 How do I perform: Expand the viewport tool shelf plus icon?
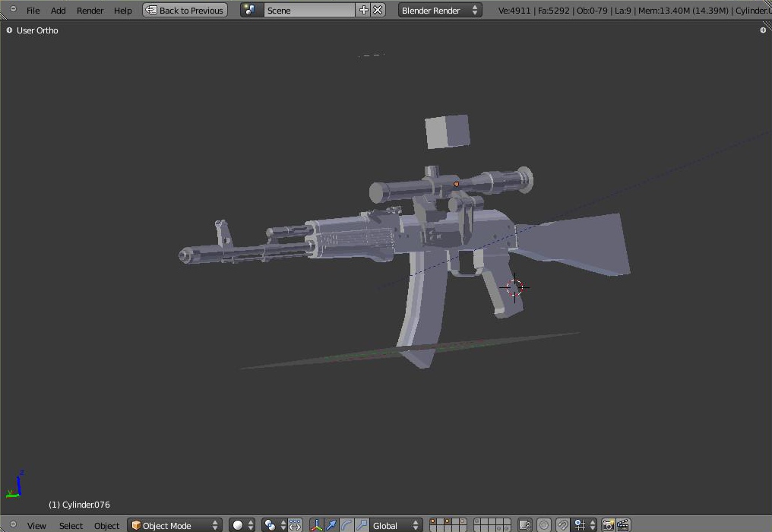click(x=9, y=30)
